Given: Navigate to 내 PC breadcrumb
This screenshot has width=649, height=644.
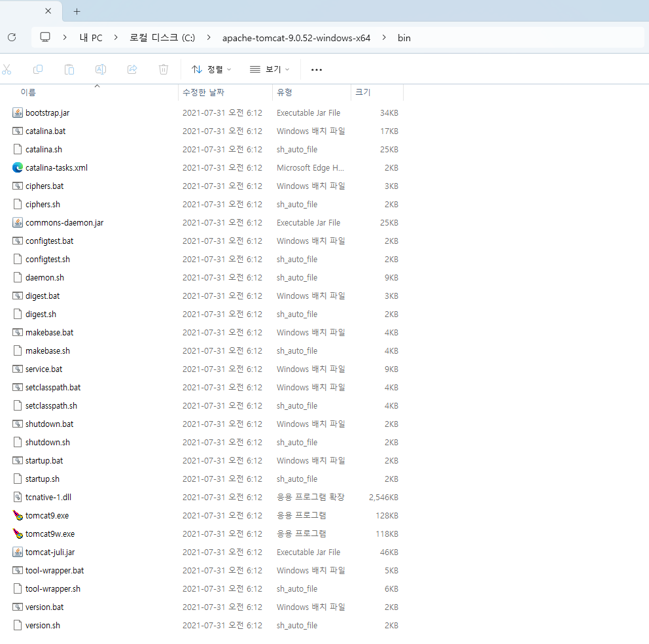Looking at the screenshot, I should click(x=91, y=38).
